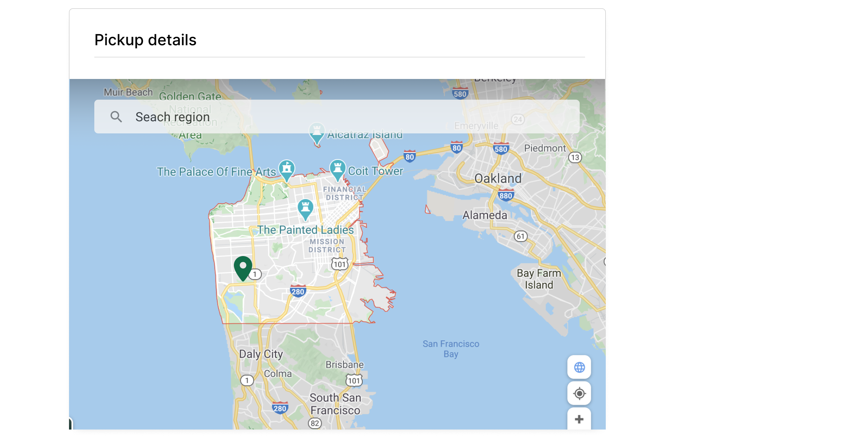Click the Colma map label
This screenshot has height=437, width=868.
click(x=278, y=373)
